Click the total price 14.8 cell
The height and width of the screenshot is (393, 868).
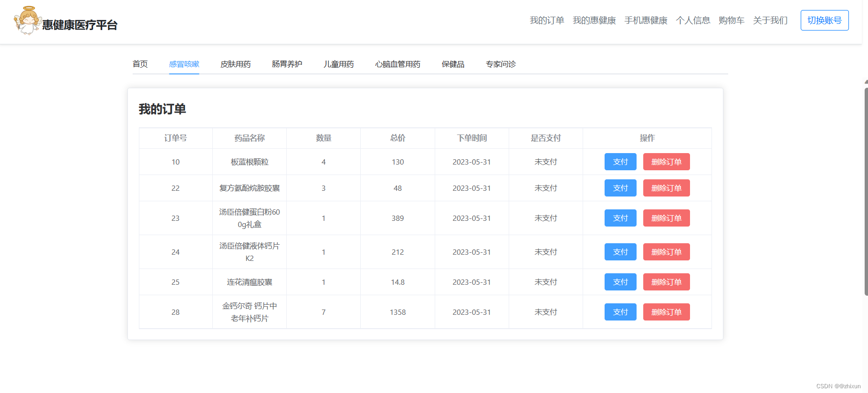click(x=397, y=282)
